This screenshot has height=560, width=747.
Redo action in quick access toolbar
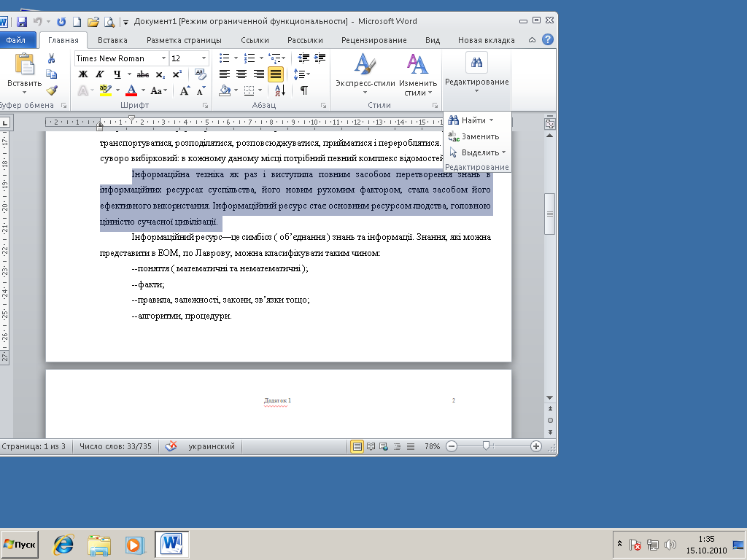pos(61,21)
